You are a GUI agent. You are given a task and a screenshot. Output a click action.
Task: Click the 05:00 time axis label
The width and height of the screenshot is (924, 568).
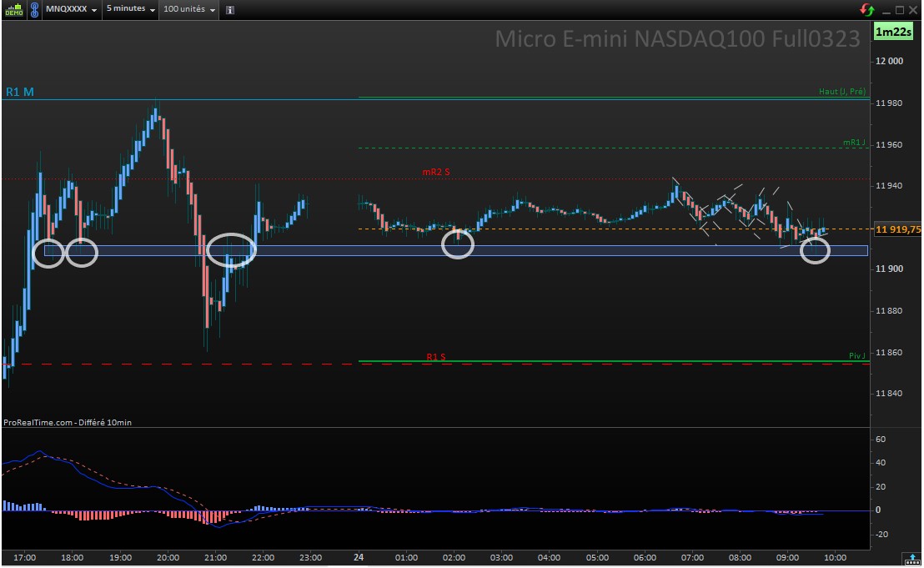click(x=597, y=557)
